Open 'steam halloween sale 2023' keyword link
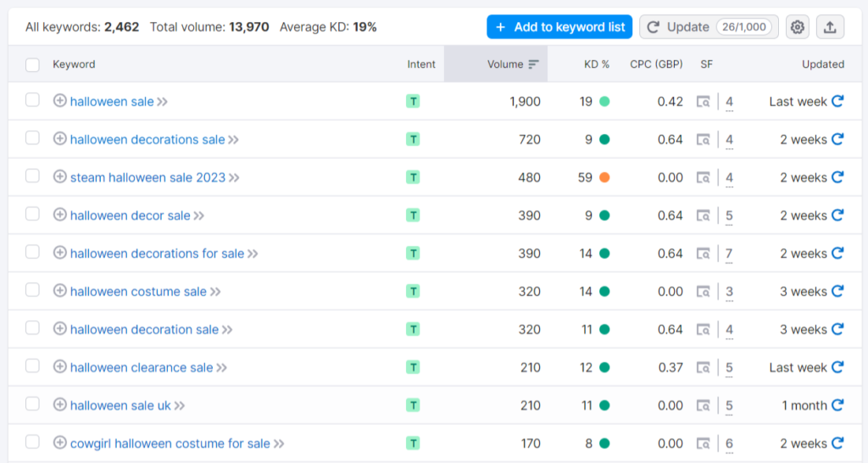 (147, 177)
